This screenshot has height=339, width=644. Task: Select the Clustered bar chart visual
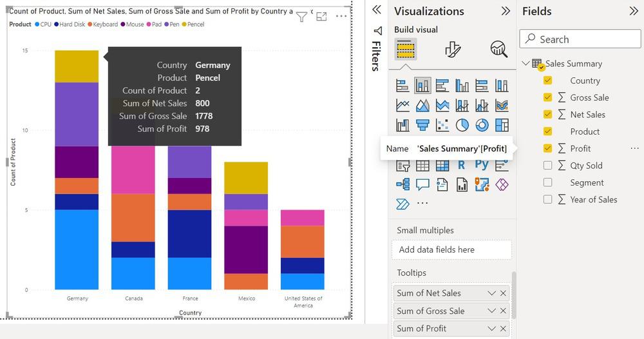442,86
